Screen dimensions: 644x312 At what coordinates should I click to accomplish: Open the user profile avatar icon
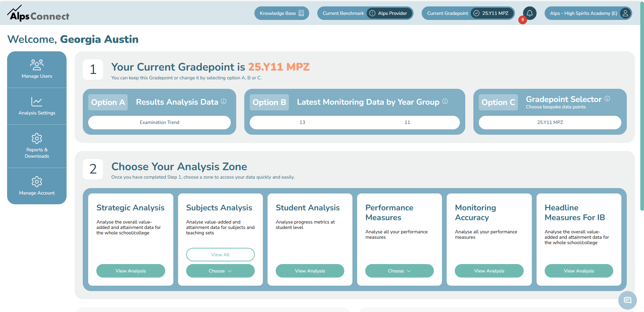[625, 13]
